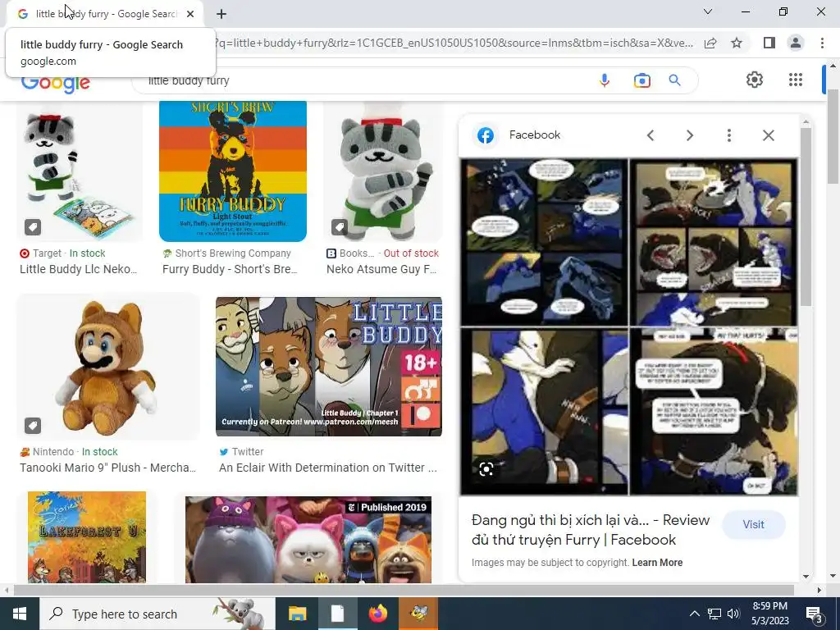Open Tanooki Mario plush thumbnail

pos(108,367)
